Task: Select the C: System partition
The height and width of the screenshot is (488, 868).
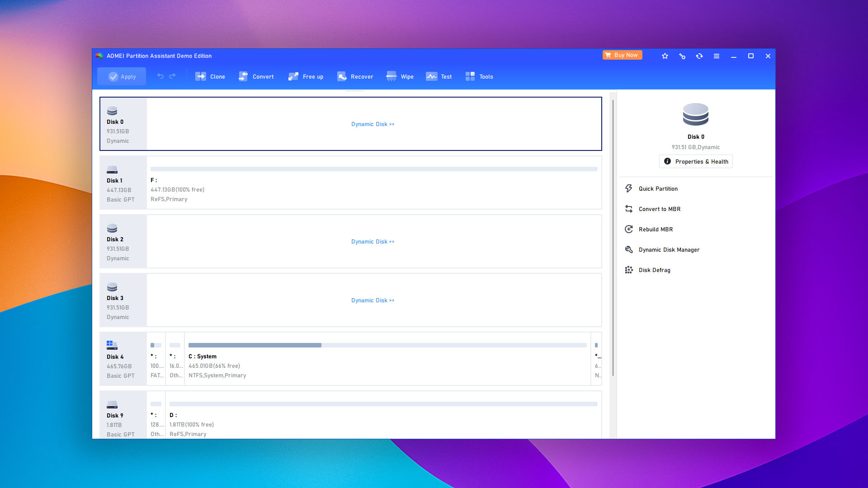Action: coord(387,359)
